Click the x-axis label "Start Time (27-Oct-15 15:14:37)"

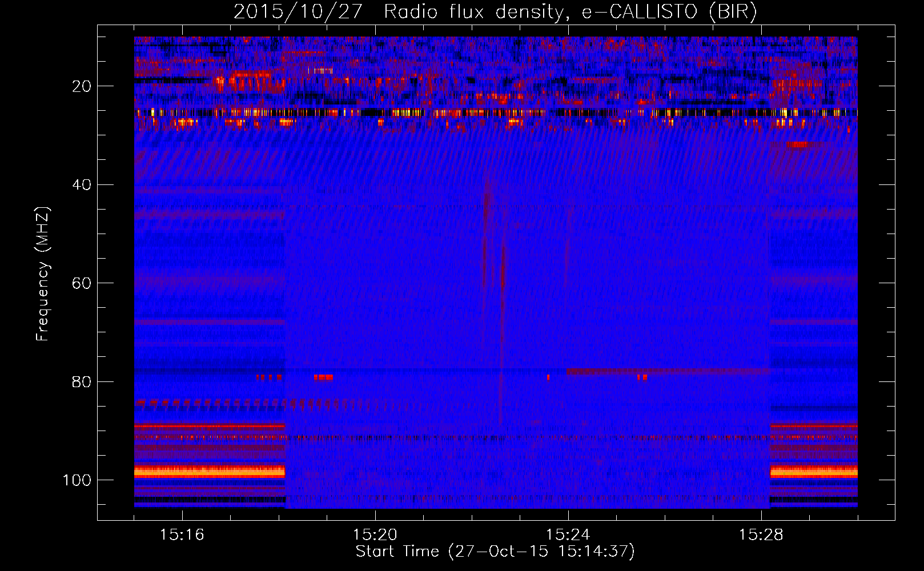click(x=495, y=552)
